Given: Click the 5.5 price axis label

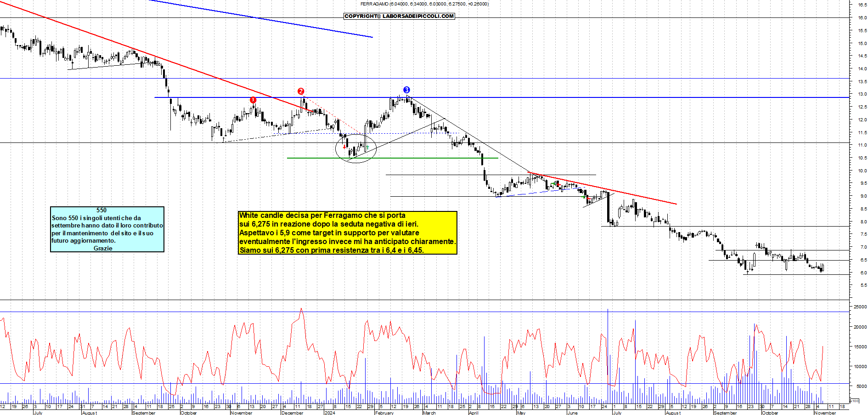Looking at the screenshot, I should coord(863,285).
